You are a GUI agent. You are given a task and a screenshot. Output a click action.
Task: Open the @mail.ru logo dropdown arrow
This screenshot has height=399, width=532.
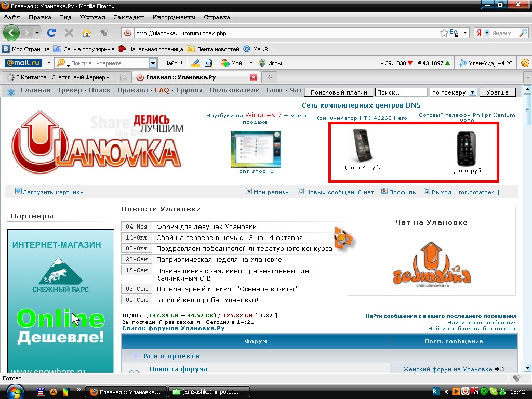pos(49,63)
